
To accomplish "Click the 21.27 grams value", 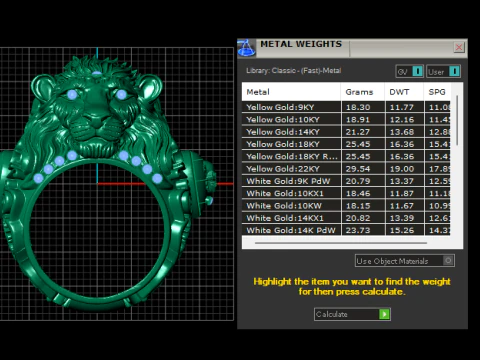I will pyautogui.click(x=358, y=132).
